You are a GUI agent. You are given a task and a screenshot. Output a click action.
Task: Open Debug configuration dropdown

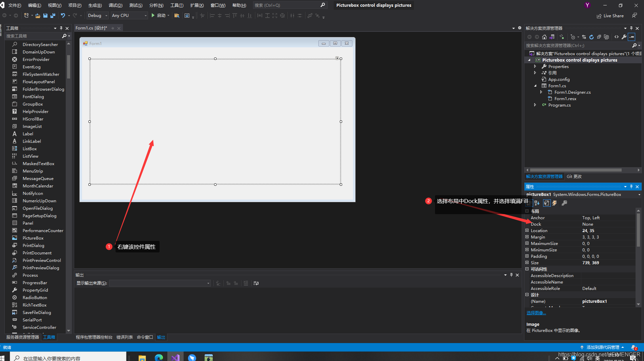pyautogui.click(x=98, y=16)
